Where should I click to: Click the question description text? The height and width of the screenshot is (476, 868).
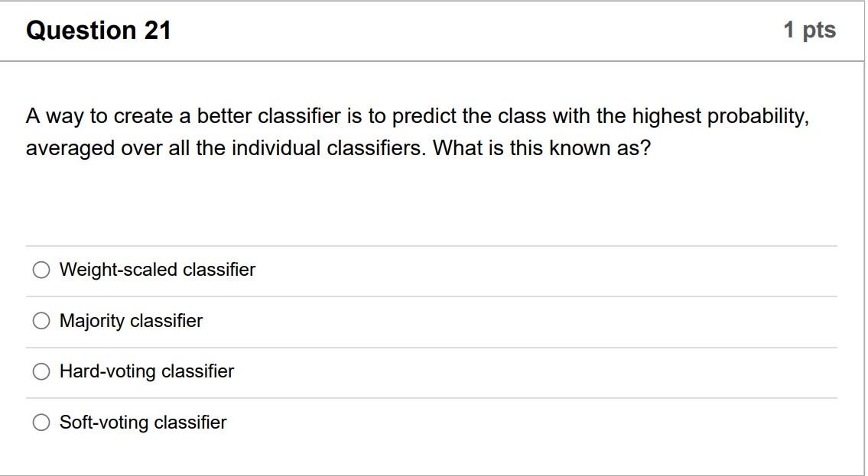418,132
